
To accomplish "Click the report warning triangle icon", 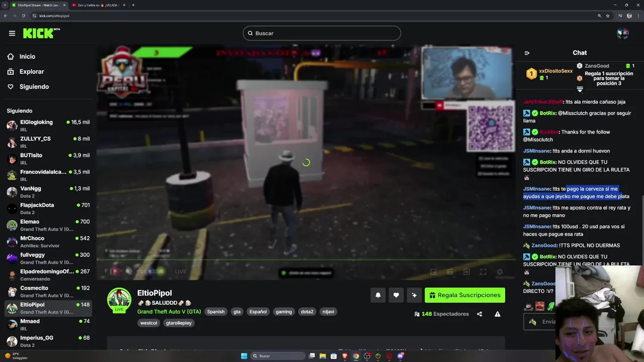I will tap(498, 314).
